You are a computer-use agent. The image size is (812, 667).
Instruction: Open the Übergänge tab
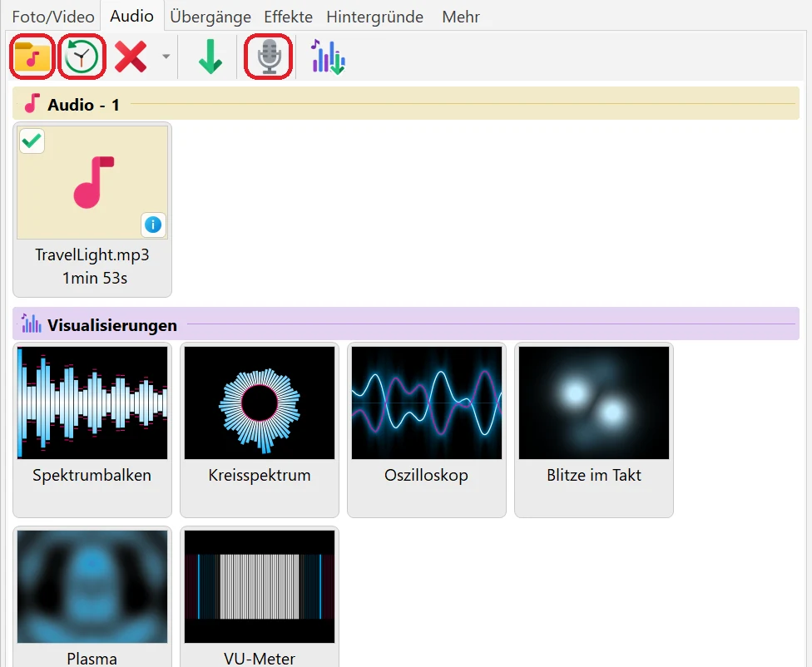click(210, 17)
